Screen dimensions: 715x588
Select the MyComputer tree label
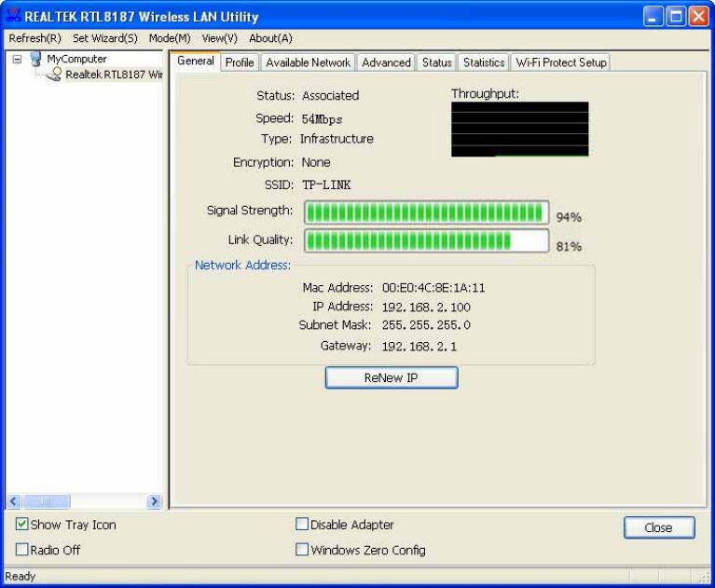[x=76, y=59]
